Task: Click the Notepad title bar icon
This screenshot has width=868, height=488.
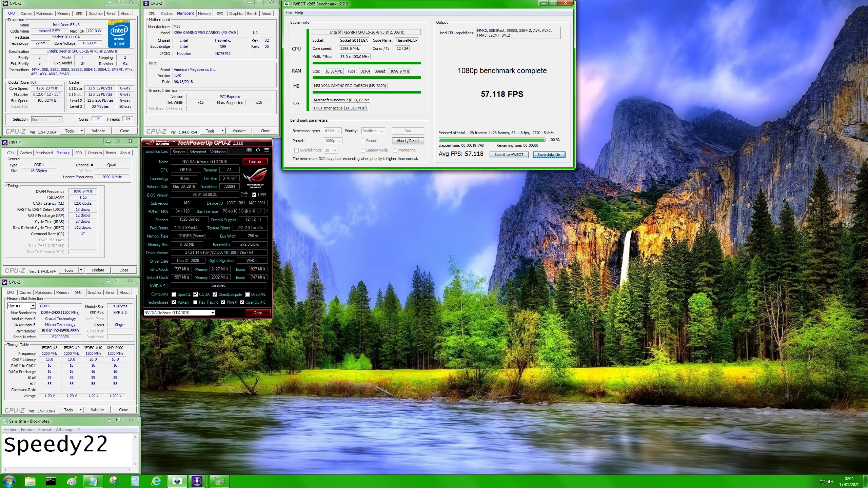Action: tap(5, 421)
